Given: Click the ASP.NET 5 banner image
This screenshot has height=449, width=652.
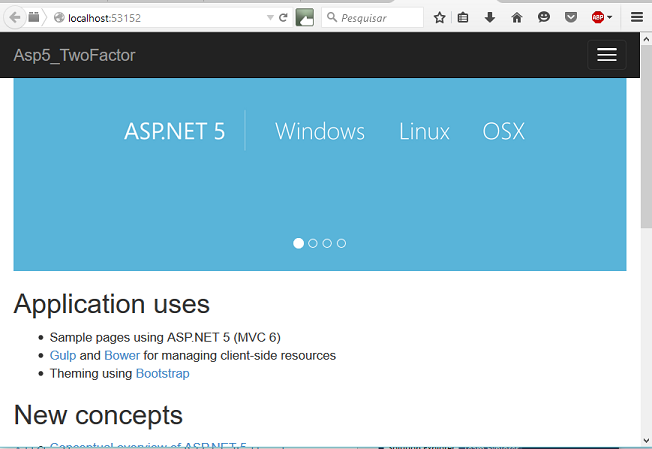Looking at the screenshot, I should 320,175.
